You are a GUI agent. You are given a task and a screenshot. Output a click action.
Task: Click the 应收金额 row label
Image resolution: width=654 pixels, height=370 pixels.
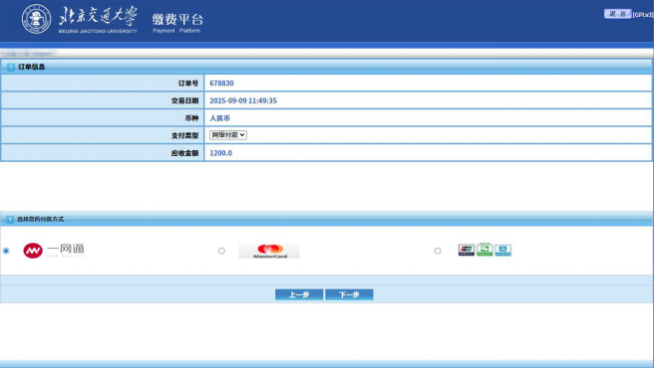click(x=185, y=153)
